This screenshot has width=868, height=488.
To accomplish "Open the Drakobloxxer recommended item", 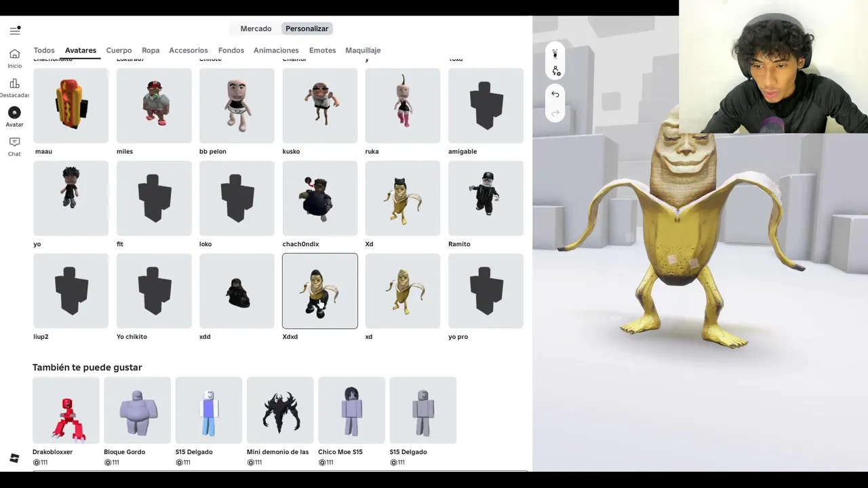I will (66, 411).
